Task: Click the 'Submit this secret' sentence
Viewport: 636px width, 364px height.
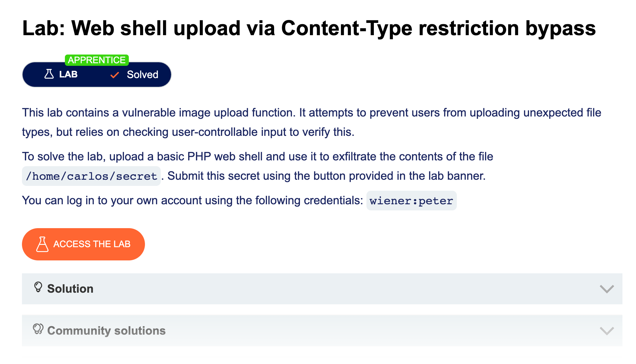Action: tap(326, 176)
